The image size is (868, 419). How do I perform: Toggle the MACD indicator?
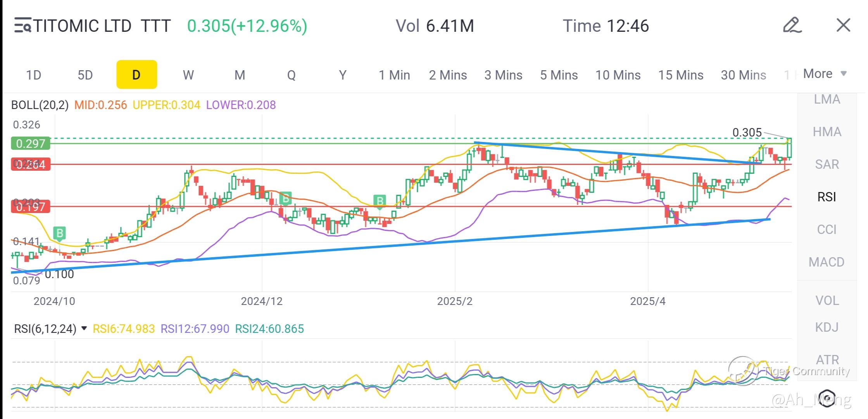[826, 262]
